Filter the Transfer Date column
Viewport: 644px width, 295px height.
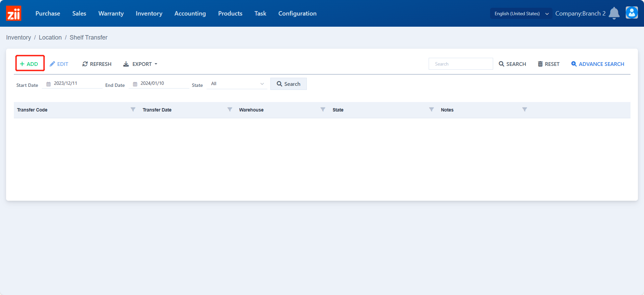(230, 109)
